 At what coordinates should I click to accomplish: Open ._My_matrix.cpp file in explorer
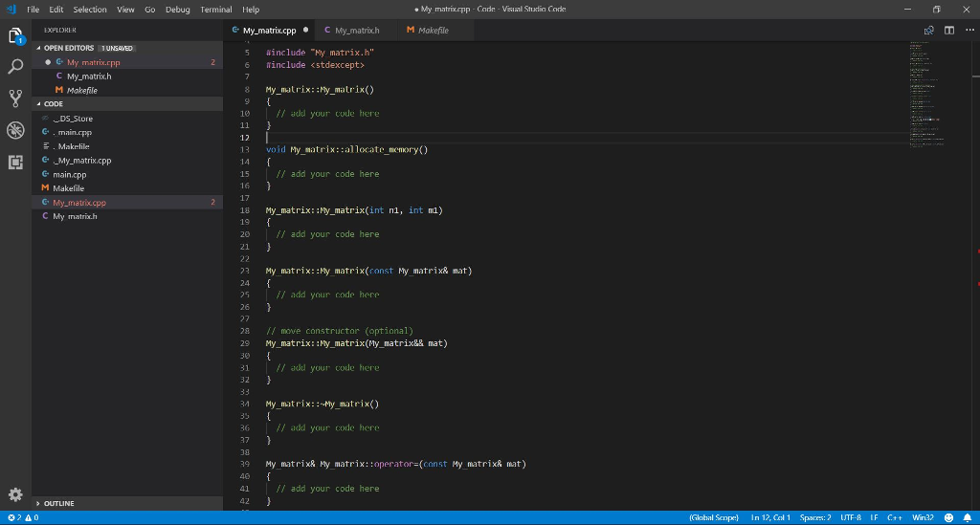coord(127,161)
